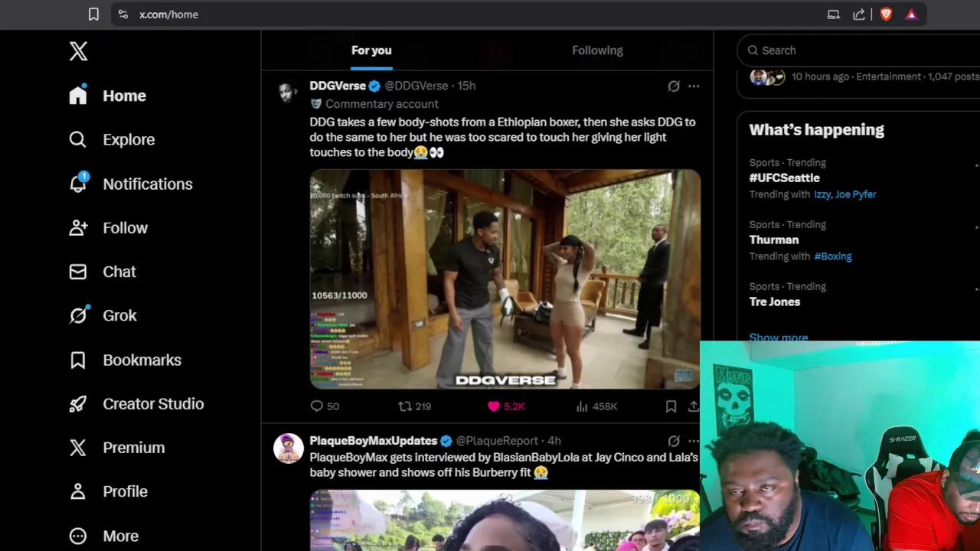Image resolution: width=980 pixels, height=551 pixels.
Task: Click the 15h timestamp on DDGVerse post
Action: (466, 86)
